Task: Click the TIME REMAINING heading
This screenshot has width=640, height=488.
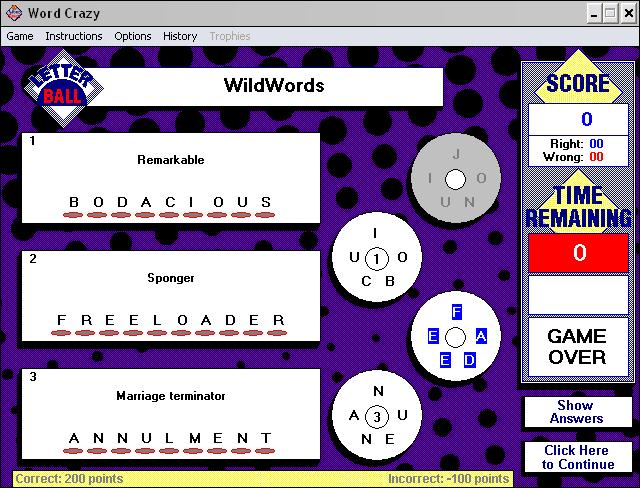Action: pyautogui.click(x=579, y=206)
